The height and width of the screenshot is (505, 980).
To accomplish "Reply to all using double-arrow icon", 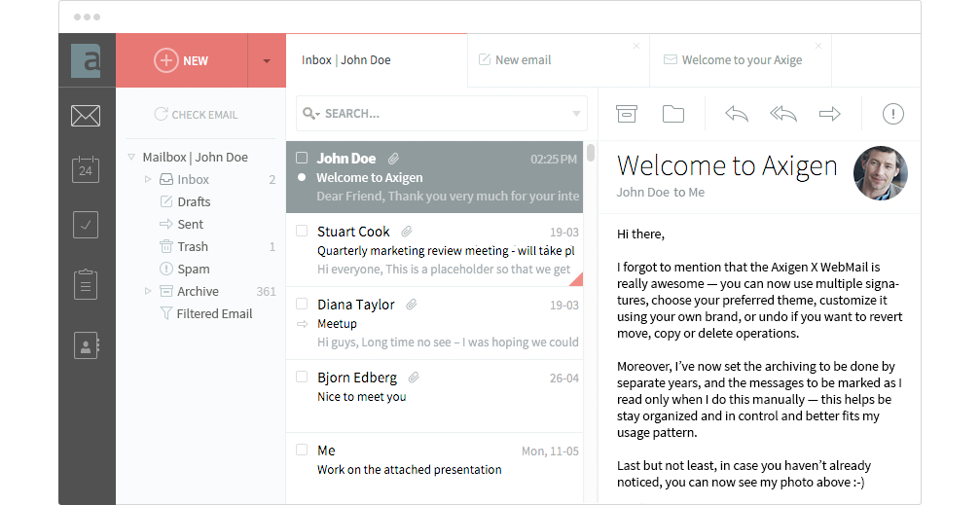I will [783, 114].
